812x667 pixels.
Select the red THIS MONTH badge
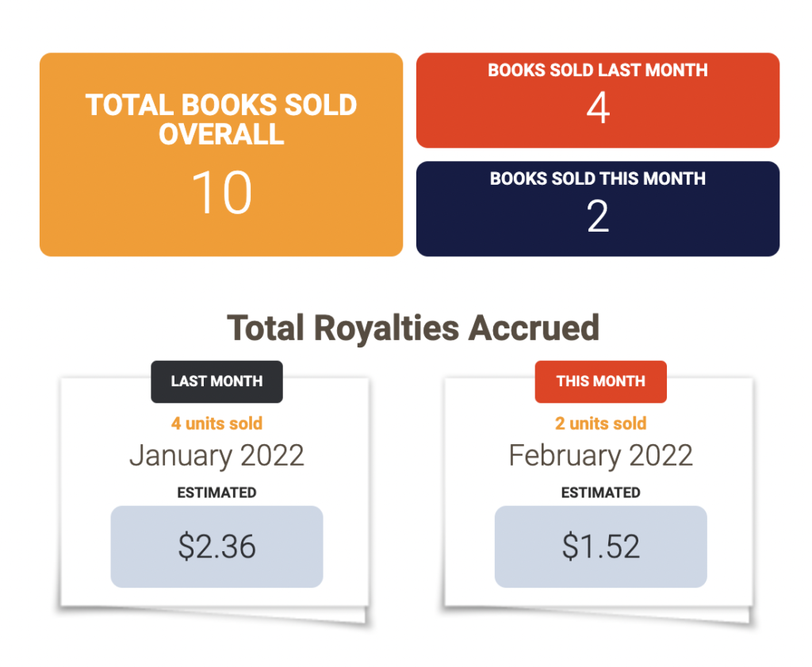click(x=600, y=381)
